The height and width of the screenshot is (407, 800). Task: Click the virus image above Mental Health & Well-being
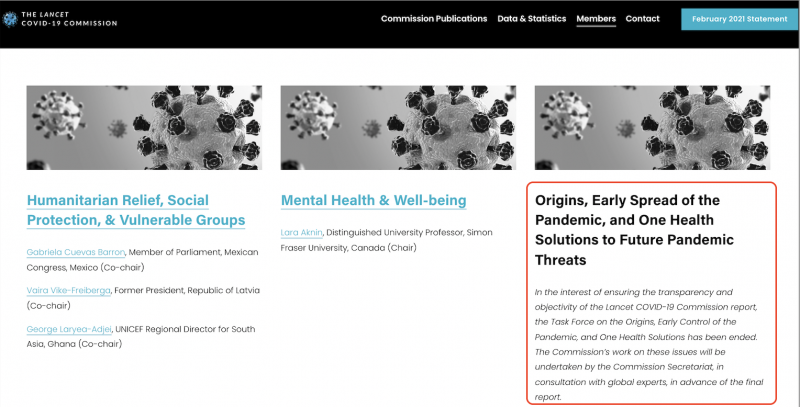pos(399,127)
